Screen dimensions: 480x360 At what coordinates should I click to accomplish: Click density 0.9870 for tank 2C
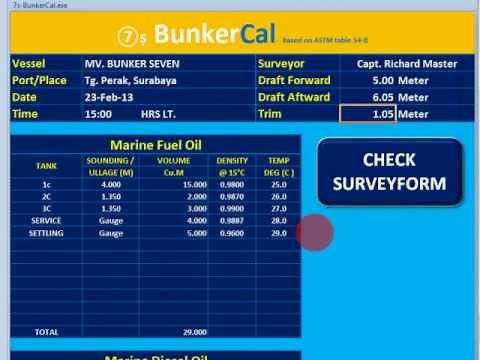tap(232, 197)
